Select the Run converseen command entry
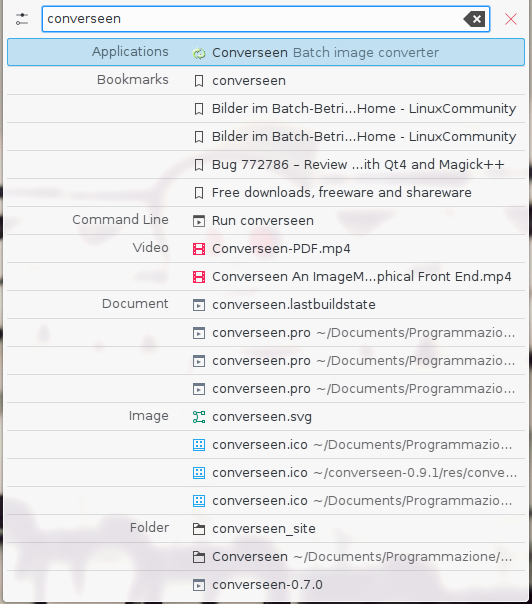Screen dimensions: 532x604 pyautogui.click(x=266, y=221)
